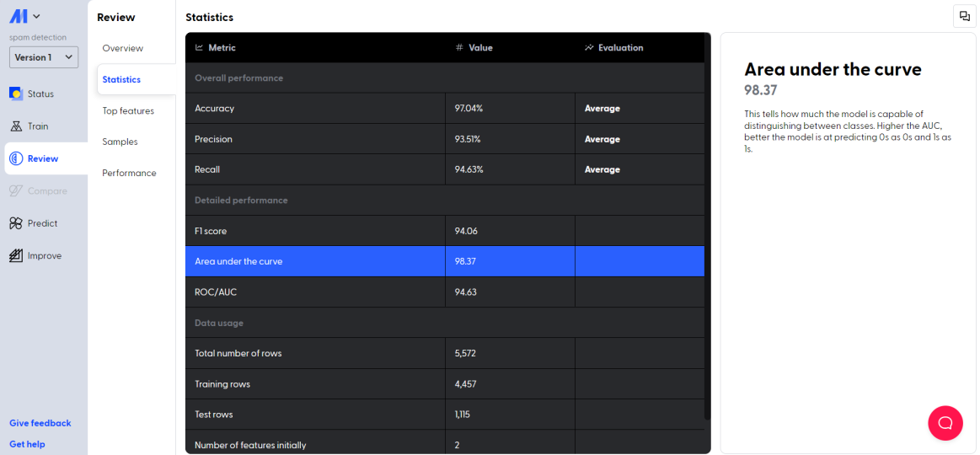Image resolution: width=980 pixels, height=455 pixels.
Task: Select the Test rows metric
Action: [445, 415]
